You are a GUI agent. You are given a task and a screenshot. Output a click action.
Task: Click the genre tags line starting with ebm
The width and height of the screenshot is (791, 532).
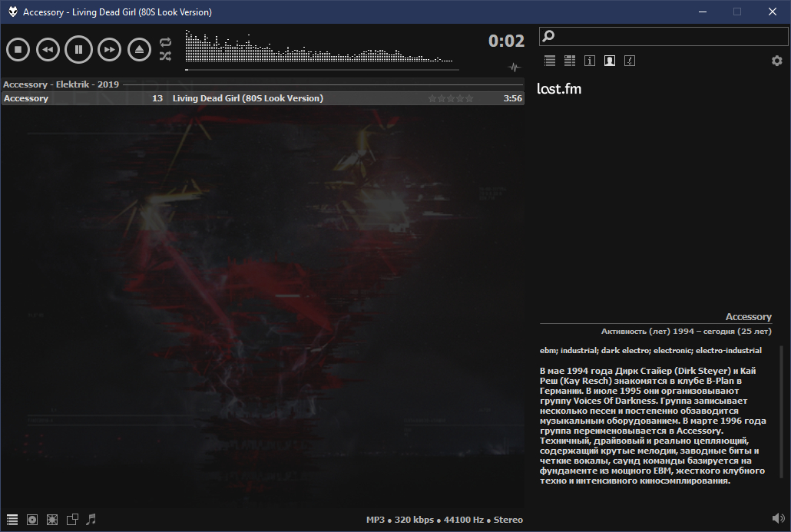click(650, 351)
